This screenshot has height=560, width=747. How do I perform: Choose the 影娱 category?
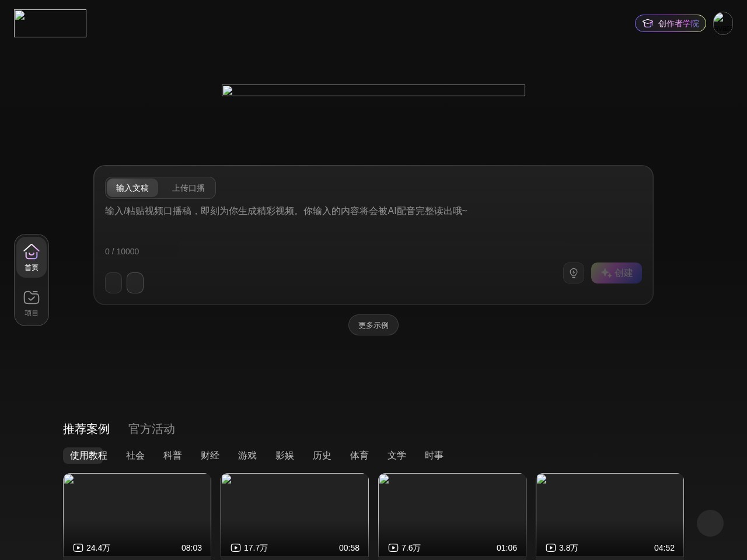tap(285, 456)
